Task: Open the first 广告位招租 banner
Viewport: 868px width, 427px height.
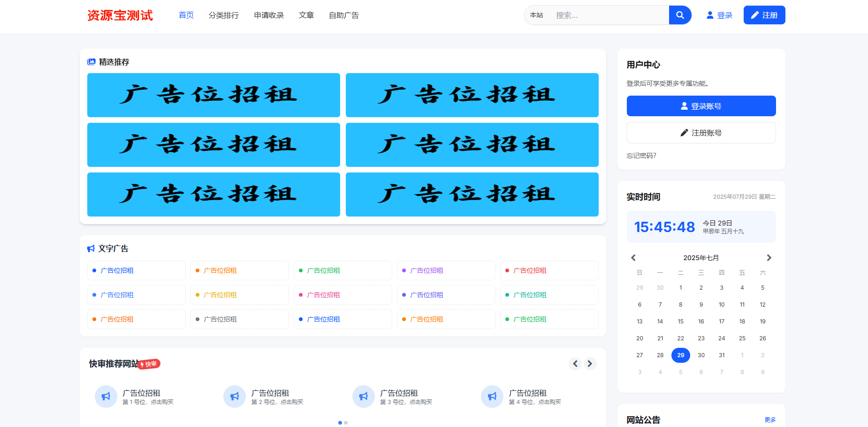Action: (x=213, y=95)
